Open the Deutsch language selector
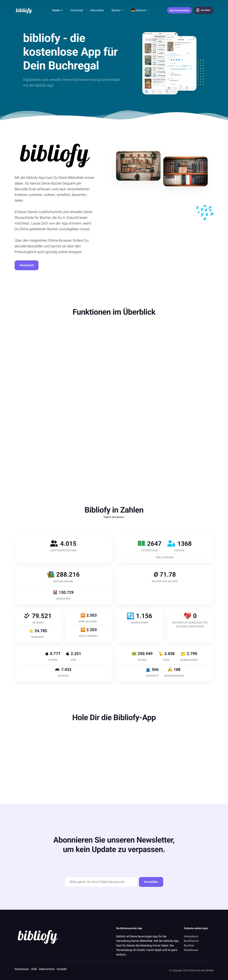The image size is (228, 980). click(140, 10)
